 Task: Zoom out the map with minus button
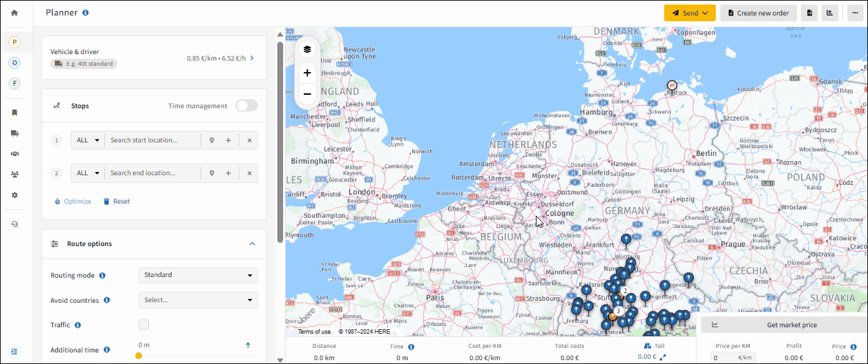307,94
